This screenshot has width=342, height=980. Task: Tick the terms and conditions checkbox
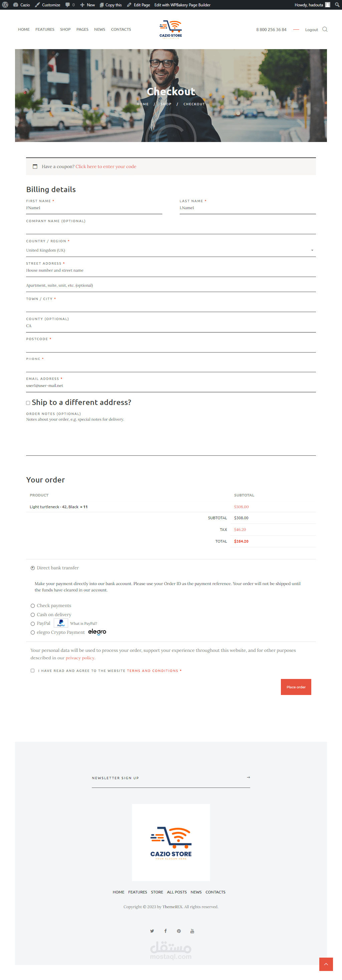coord(33,670)
